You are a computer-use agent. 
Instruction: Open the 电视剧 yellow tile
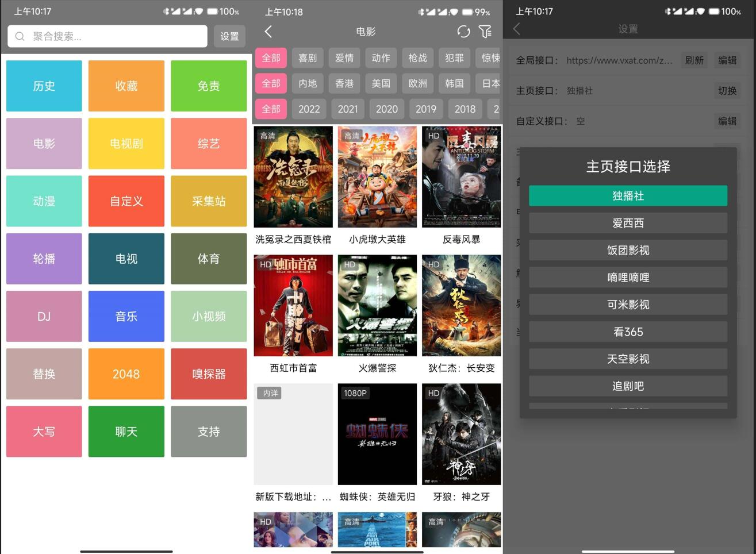pos(126,143)
